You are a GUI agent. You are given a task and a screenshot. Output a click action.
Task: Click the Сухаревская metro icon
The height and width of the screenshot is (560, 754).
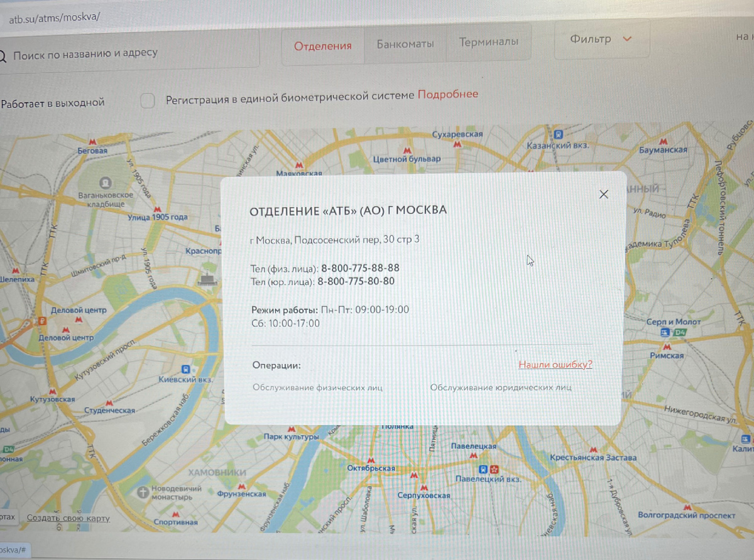coord(457,143)
